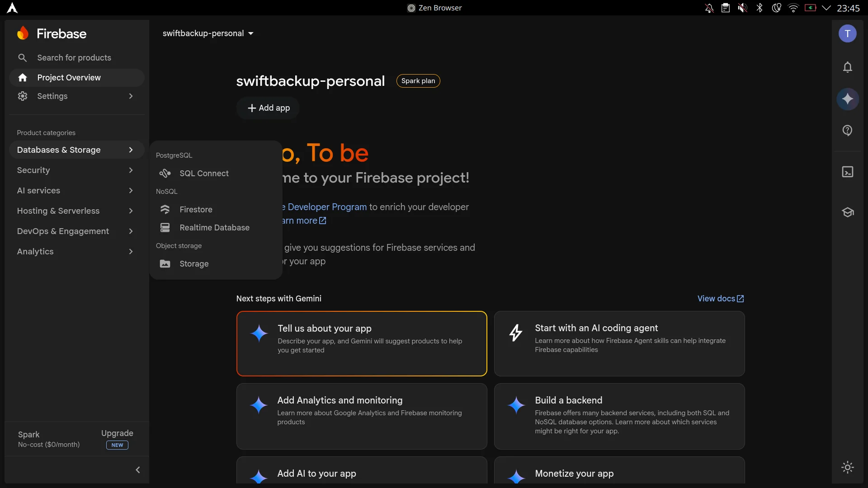Open the swiftbackup-personal project dropdown

(208, 33)
